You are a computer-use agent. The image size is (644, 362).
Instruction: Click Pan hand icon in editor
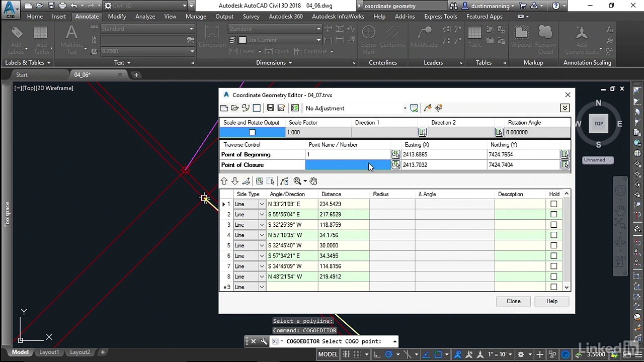(313, 181)
